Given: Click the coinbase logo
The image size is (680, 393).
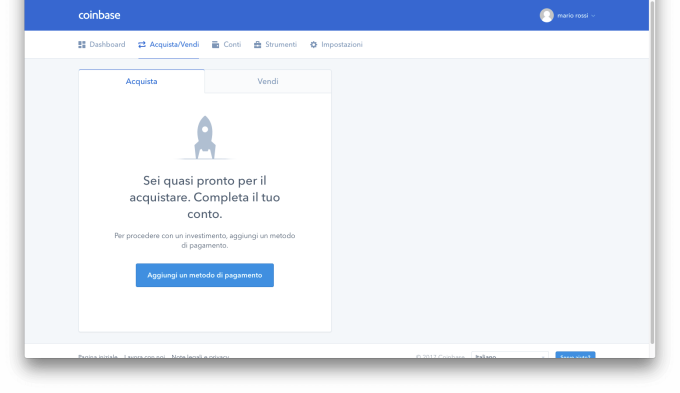Looking at the screenshot, I should [99, 15].
